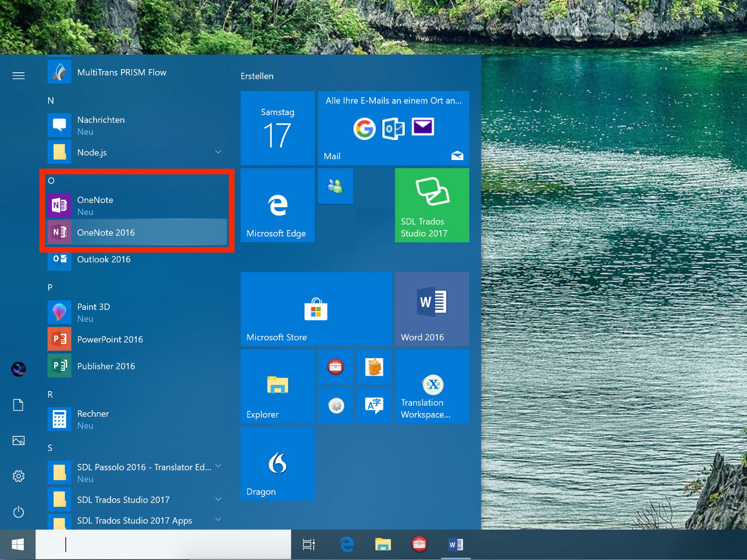Start Paint 3D
Screen dimensions: 747x560
click(137, 312)
